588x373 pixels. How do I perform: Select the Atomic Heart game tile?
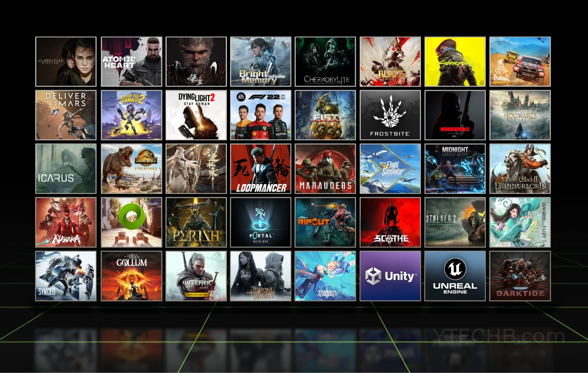[x=132, y=62]
